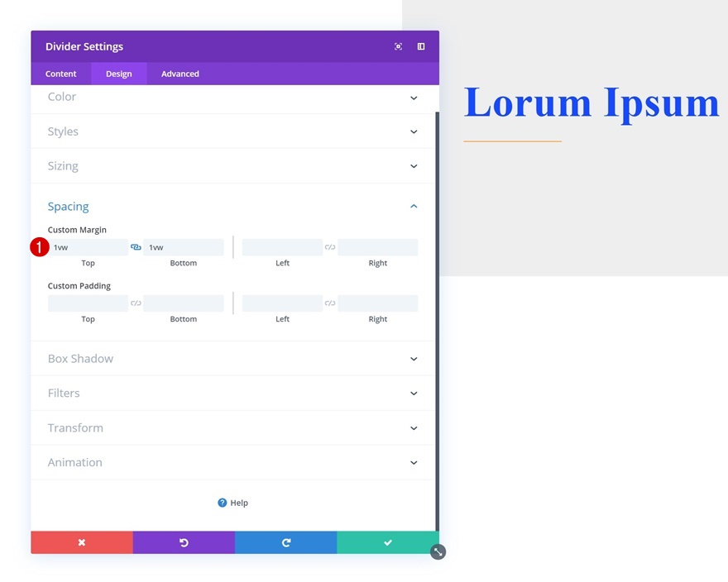Toggle the padding top-bottom link icon
Viewport: 728px width, 582px height.
click(136, 303)
